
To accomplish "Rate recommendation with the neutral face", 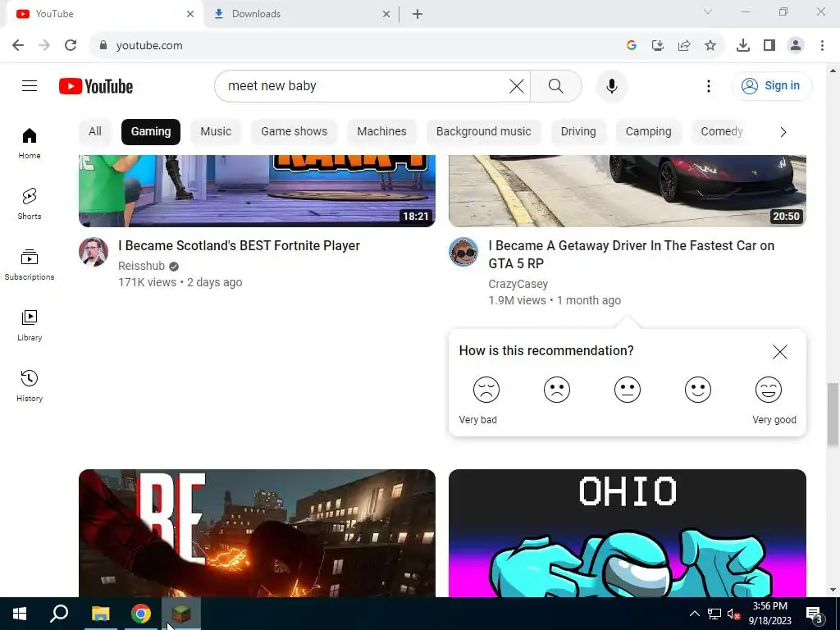I will (x=628, y=390).
